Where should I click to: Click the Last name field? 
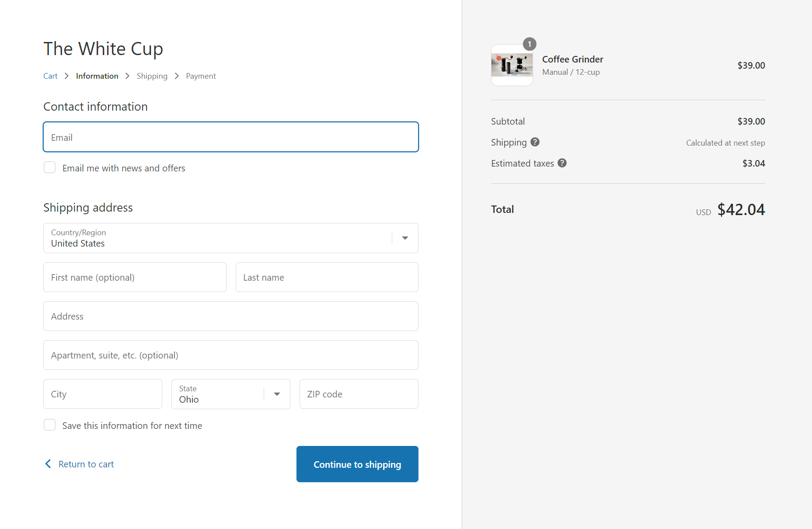click(327, 278)
